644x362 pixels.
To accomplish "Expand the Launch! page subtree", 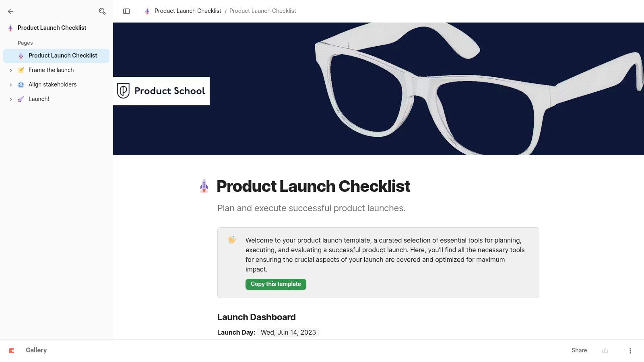I will [11, 99].
